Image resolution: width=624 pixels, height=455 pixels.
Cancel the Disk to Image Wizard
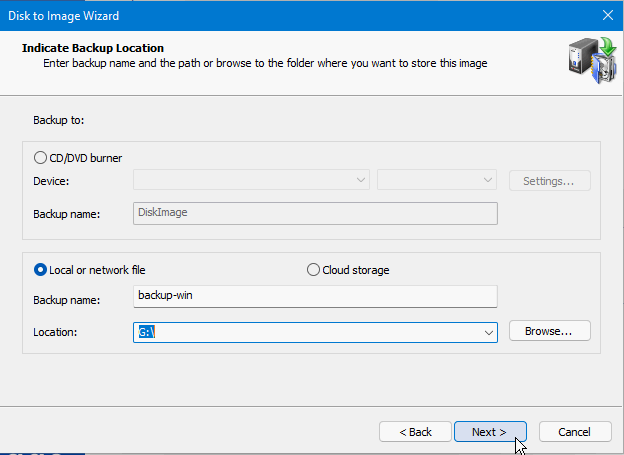(x=575, y=432)
